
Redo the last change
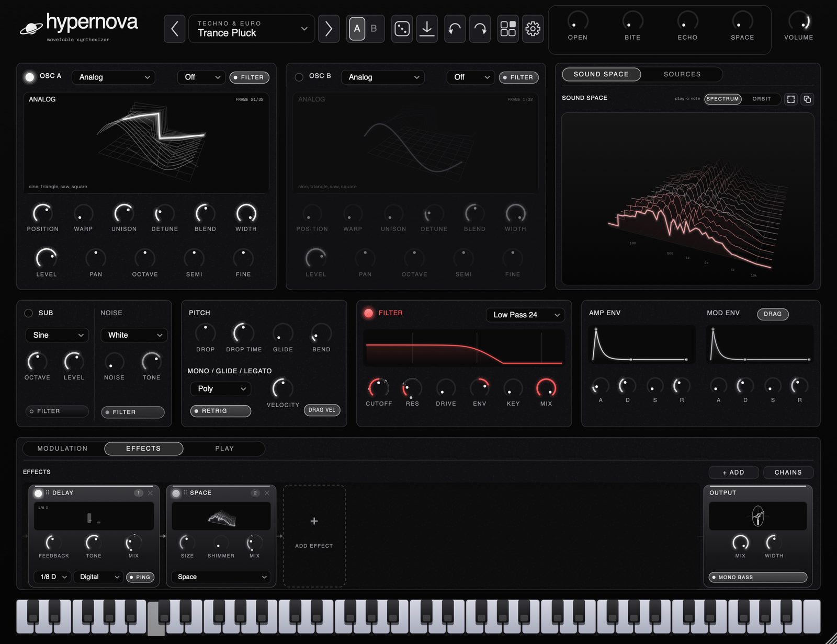click(480, 29)
